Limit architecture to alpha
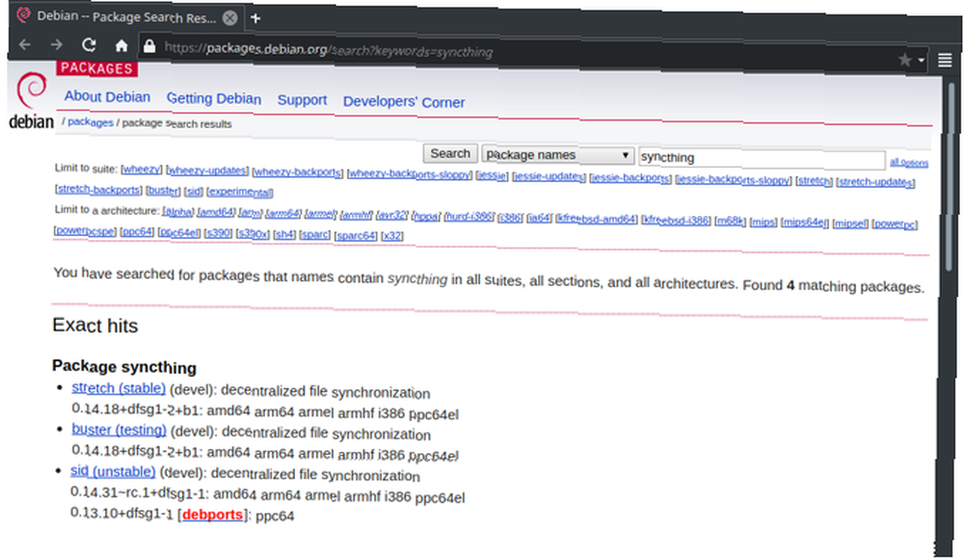Screen dimensions: 964x560 [178, 211]
